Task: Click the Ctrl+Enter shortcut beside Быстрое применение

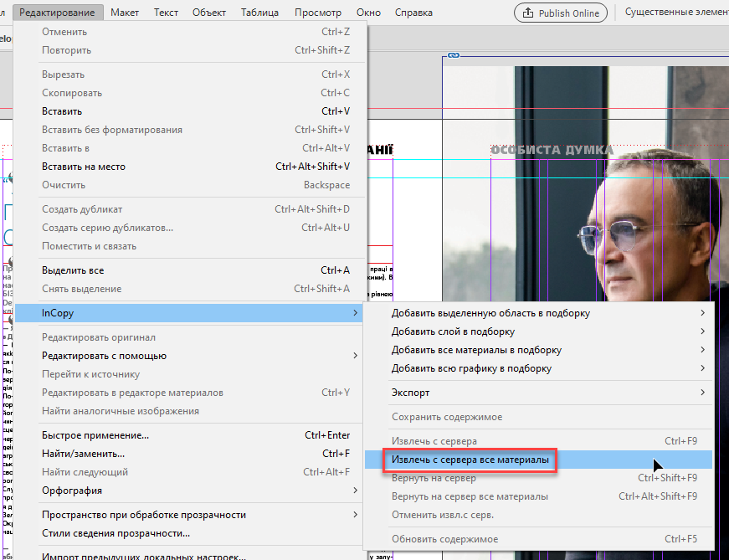Action: (327, 435)
